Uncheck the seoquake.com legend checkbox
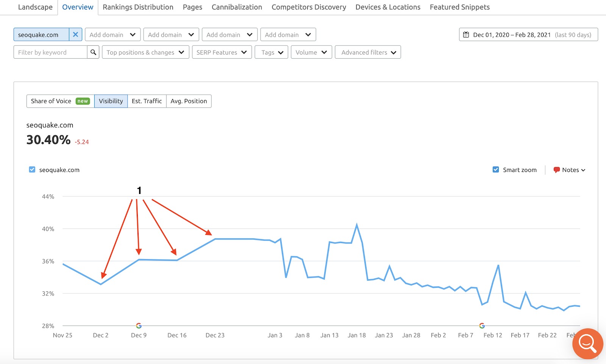Image resolution: width=606 pixels, height=364 pixels. click(x=32, y=170)
